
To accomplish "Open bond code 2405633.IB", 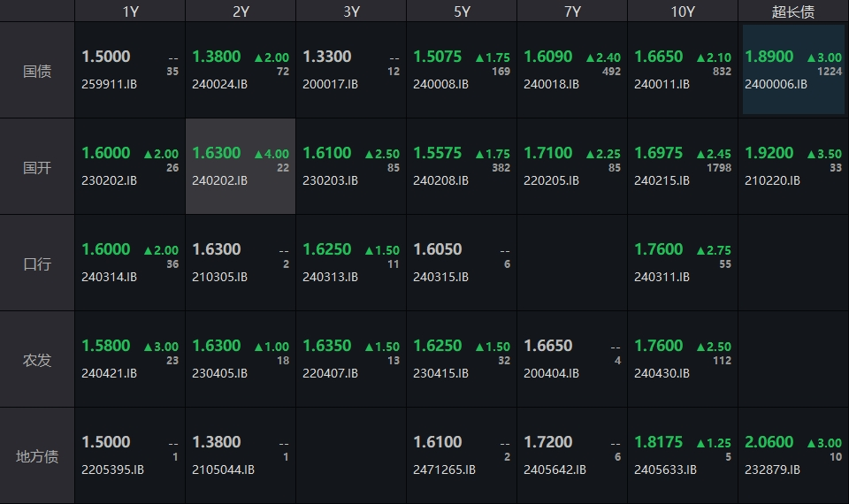I will coord(665,470).
